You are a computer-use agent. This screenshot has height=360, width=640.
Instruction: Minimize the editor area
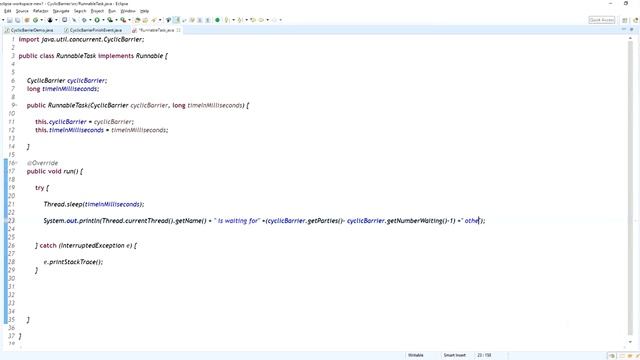(x=623, y=29)
